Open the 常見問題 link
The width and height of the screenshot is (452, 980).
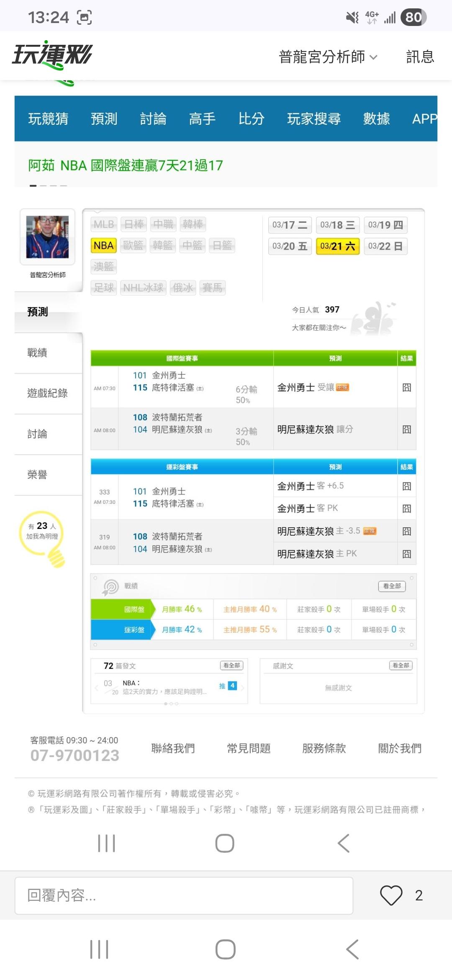[x=249, y=748]
